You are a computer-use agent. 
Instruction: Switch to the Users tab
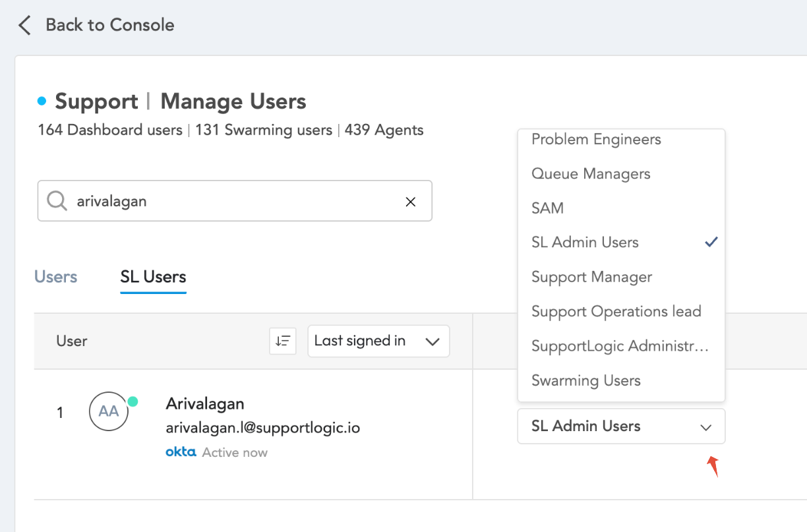55,277
